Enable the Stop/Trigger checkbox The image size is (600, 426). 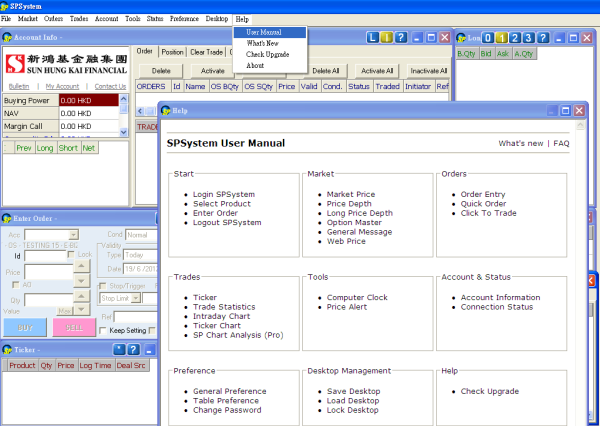pos(103,286)
